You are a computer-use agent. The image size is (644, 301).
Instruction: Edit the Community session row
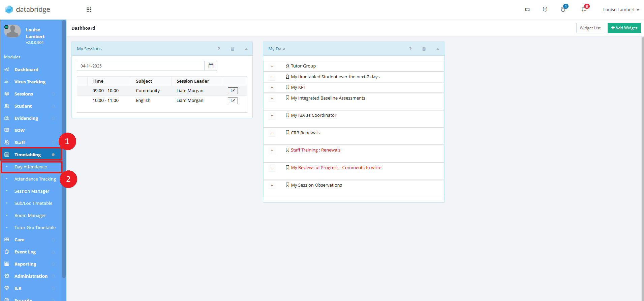point(233,91)
